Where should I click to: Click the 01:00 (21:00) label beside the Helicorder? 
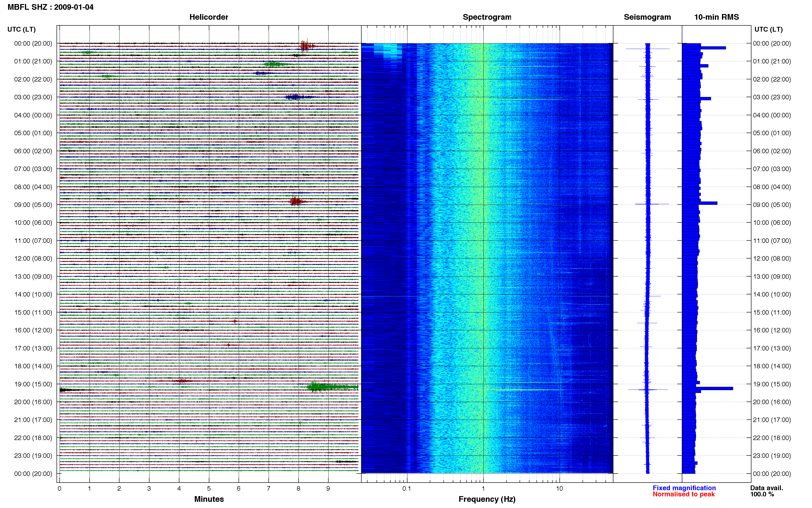[33, 61]
